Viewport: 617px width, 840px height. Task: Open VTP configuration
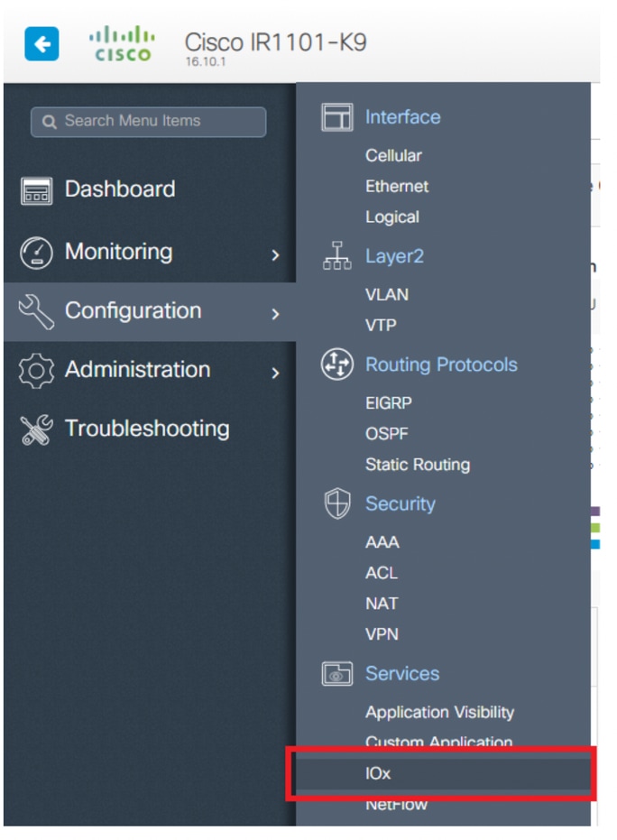click(x=381, y=325)
